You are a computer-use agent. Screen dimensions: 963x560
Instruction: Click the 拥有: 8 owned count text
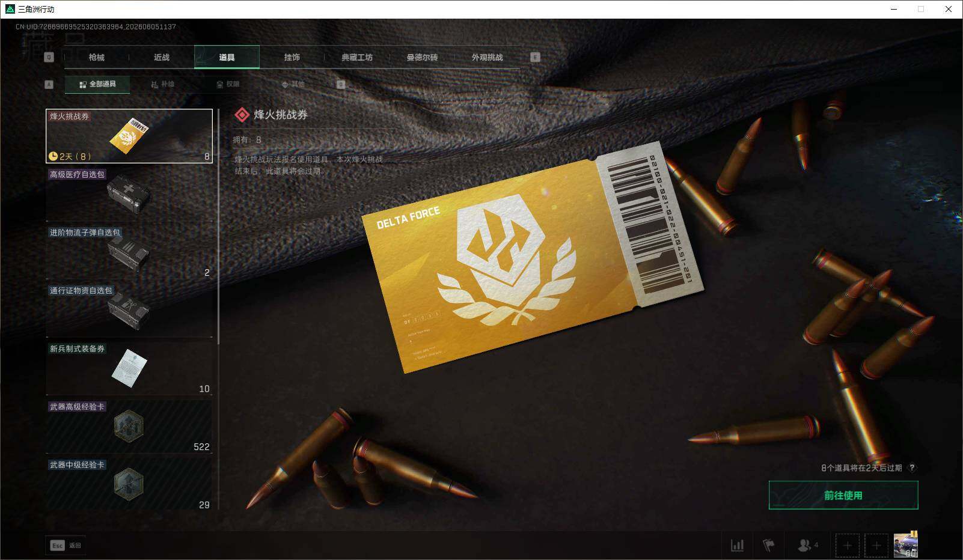(x=247, y=140)
